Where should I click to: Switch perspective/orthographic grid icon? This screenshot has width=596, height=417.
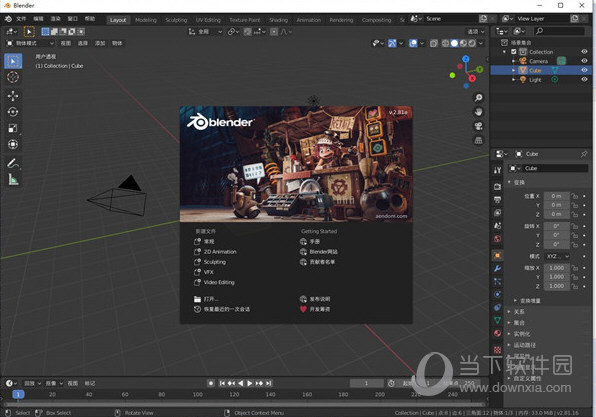click(479, 140)
